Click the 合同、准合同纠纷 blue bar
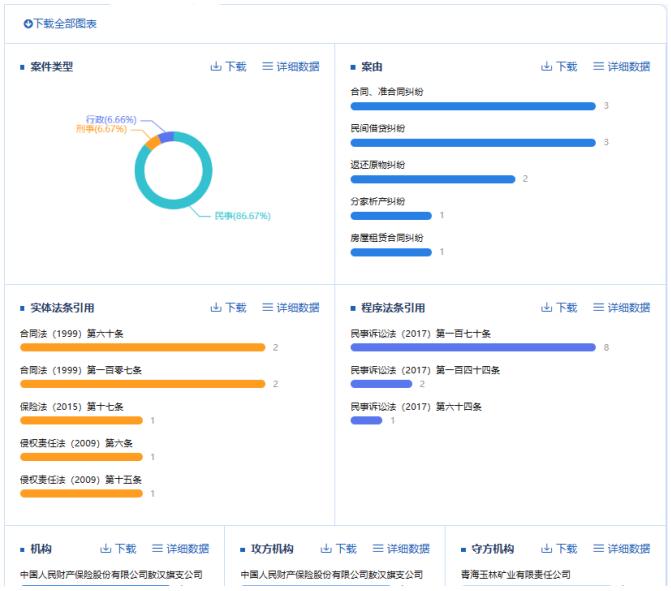671x591 pixels. [472, 106]
